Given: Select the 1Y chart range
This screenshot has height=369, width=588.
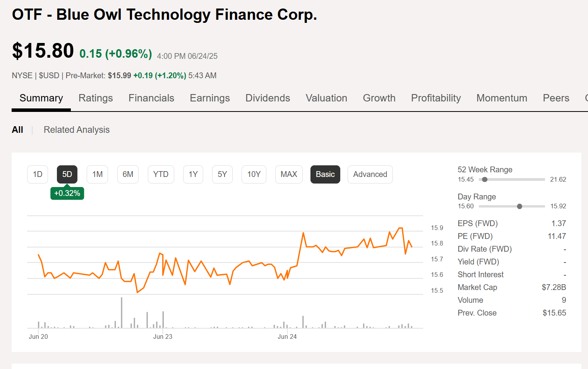Looking at the screenshot, I should [x=193, y=174].
